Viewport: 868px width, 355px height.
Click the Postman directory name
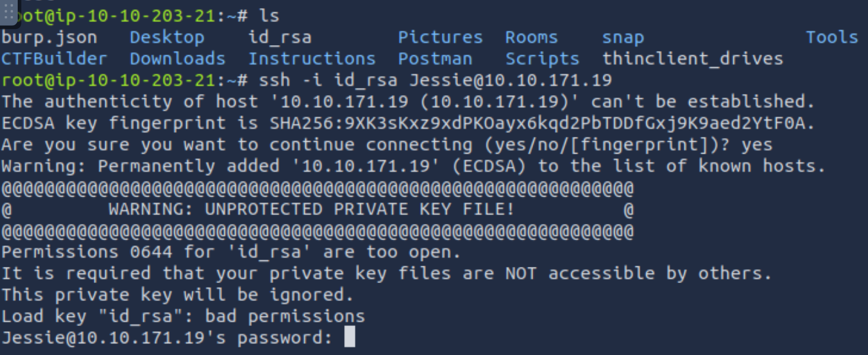pyautogui.click(x=435, y=59)
